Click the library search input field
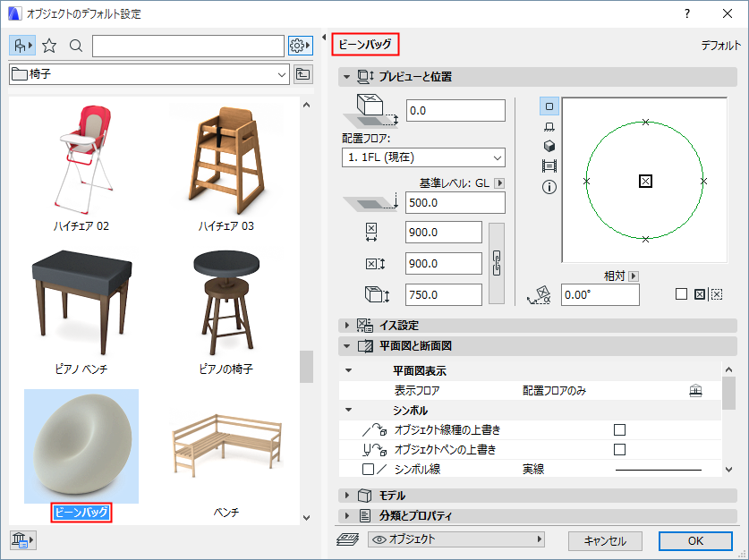 click(188, 46)
